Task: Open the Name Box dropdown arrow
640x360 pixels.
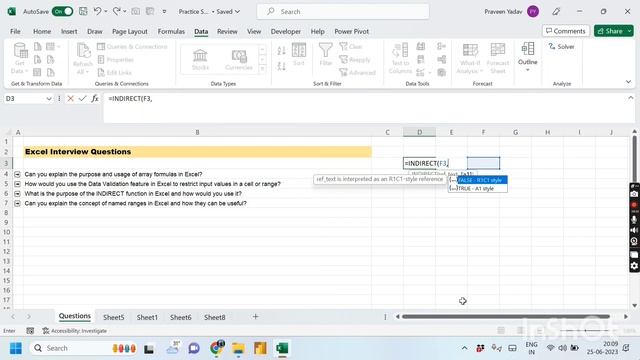Action: [x=49, y=99]
